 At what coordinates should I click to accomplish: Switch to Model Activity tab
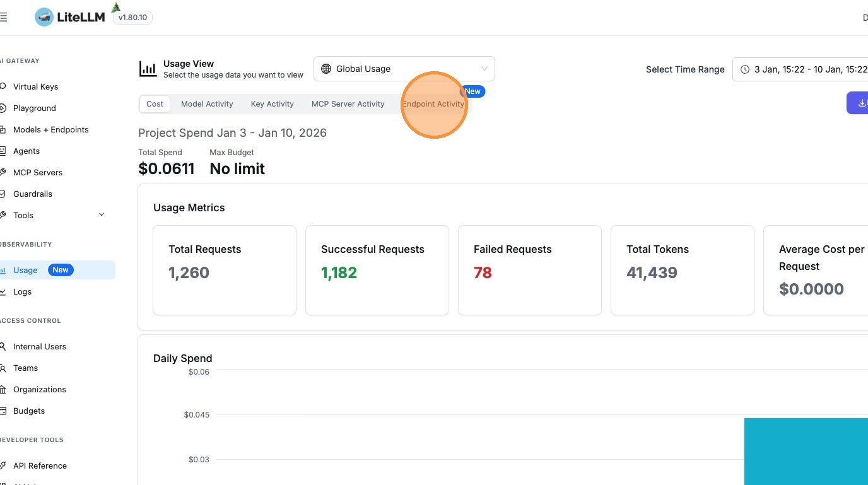pos(207,104)
